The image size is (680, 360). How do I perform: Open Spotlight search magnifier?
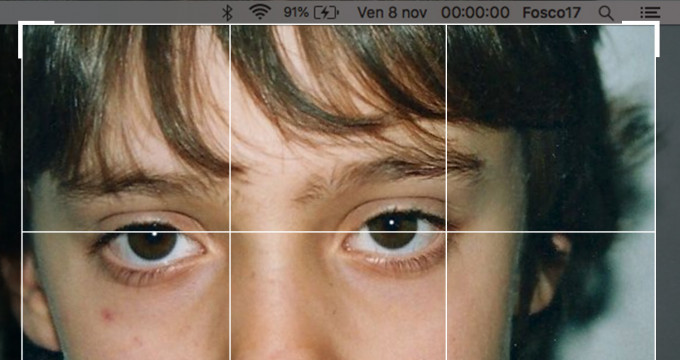point(606,13)
